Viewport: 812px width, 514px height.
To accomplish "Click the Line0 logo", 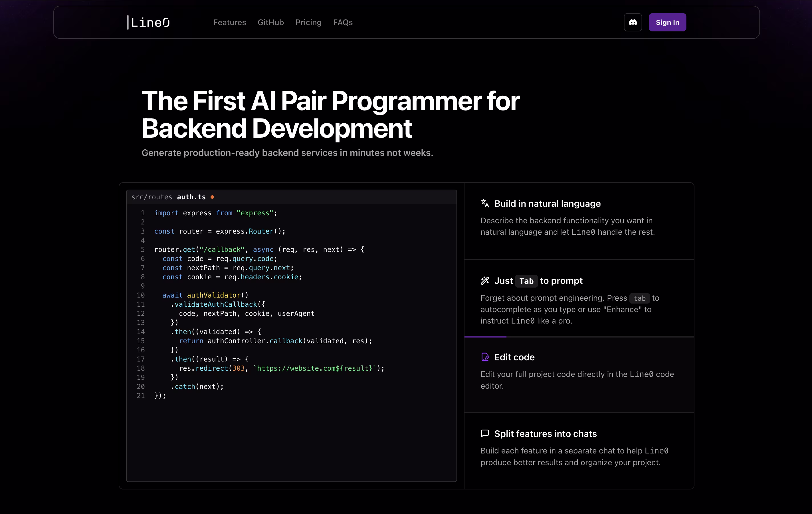I will 148,22.
